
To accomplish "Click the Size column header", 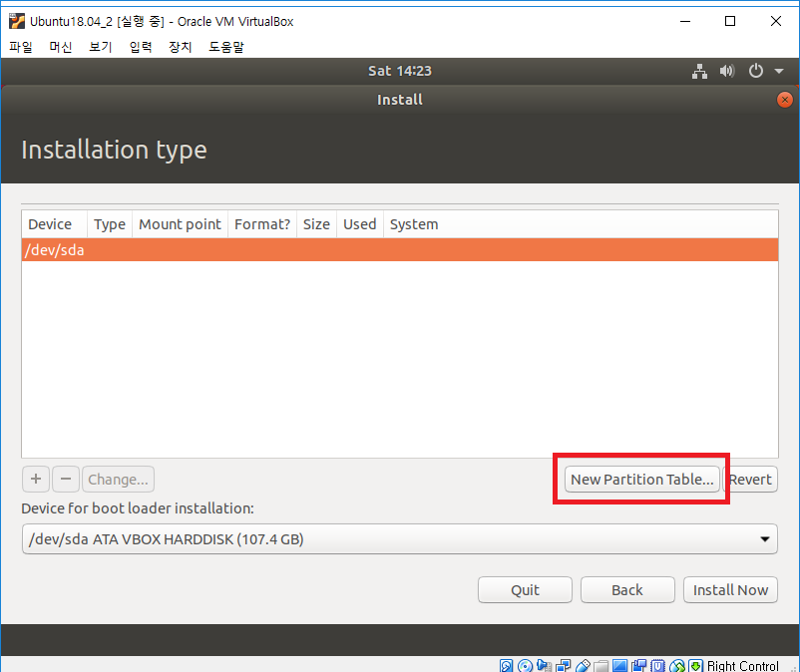I will tap(316, 224).
